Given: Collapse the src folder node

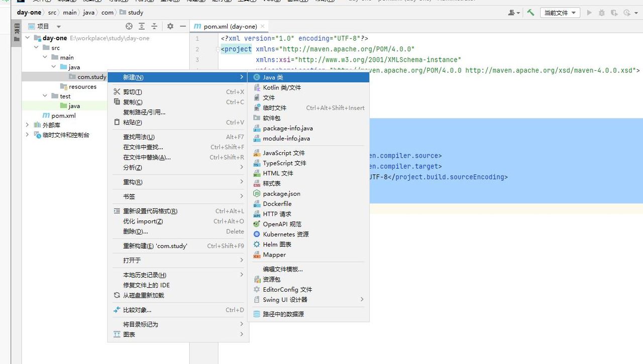Looking at the screenshot, I should click(36, 48).
